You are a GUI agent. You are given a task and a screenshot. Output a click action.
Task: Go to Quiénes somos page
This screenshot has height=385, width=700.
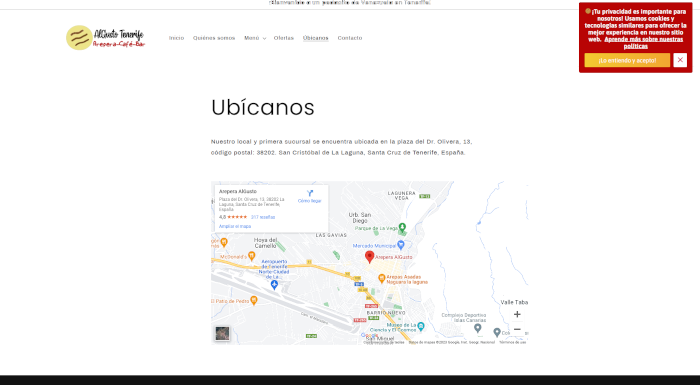point(214,38)
